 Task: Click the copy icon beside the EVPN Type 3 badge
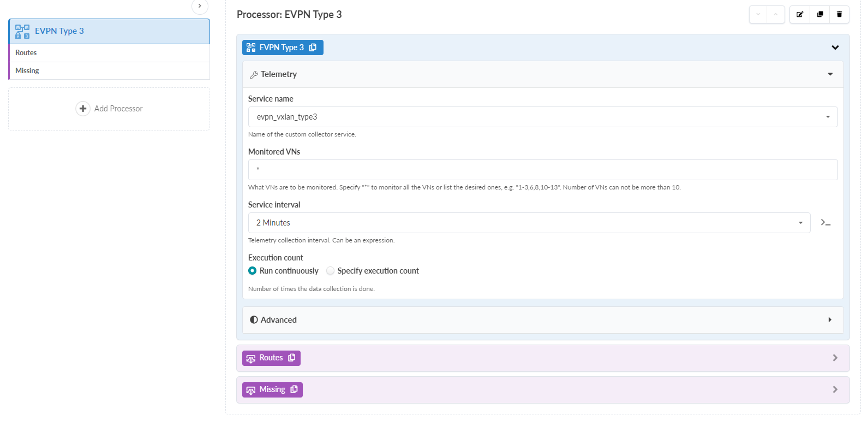(x=313, y=48)
